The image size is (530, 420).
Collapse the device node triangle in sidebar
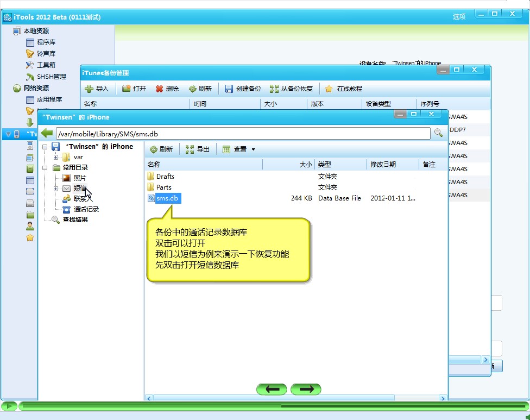click(x=9, y=134)
